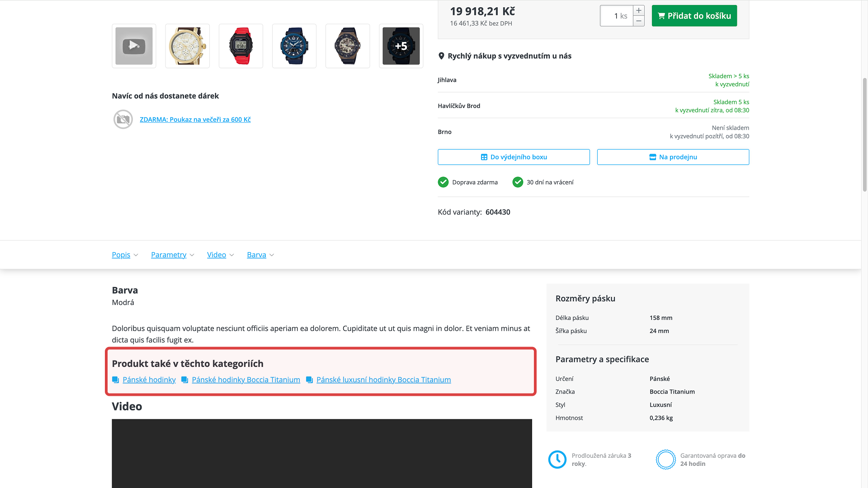Expand the Parametry anchor chevron
The height and width of the screenshot is (488, 868).
(192, 255)
